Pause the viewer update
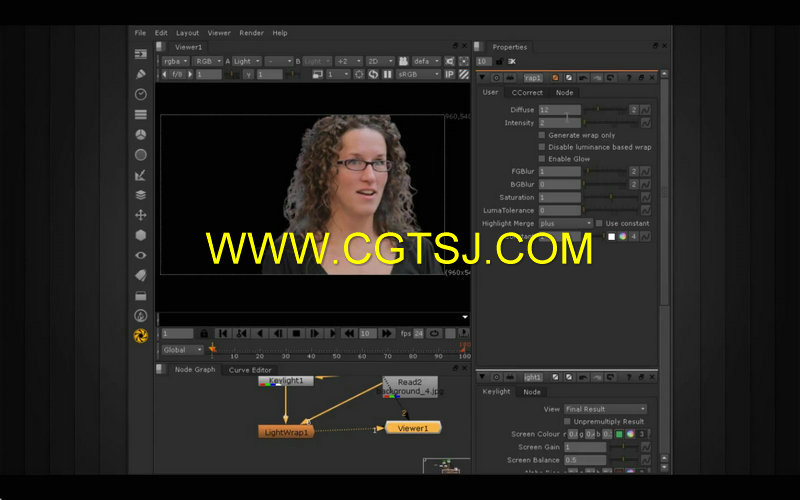 point(388,74)
